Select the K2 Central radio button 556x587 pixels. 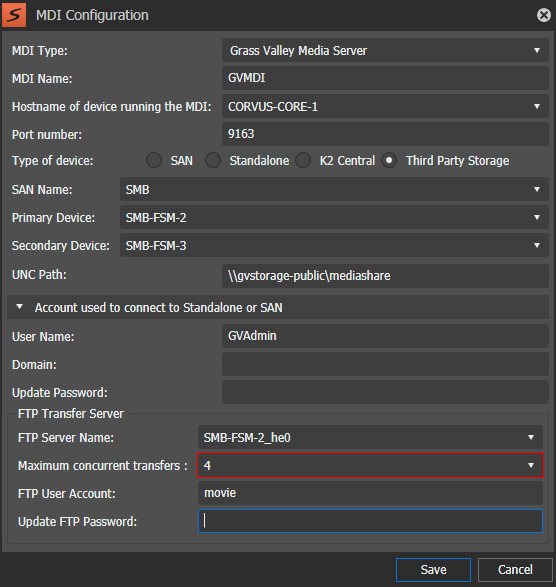pyautogui.click(x=303, y=160)
